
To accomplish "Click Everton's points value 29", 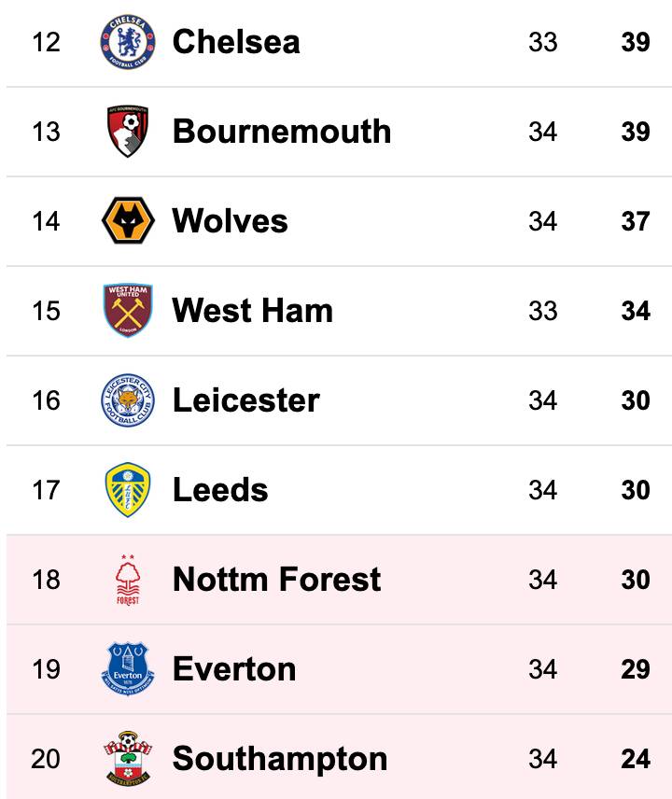I will pyautogui.click(x=636, y=669).
